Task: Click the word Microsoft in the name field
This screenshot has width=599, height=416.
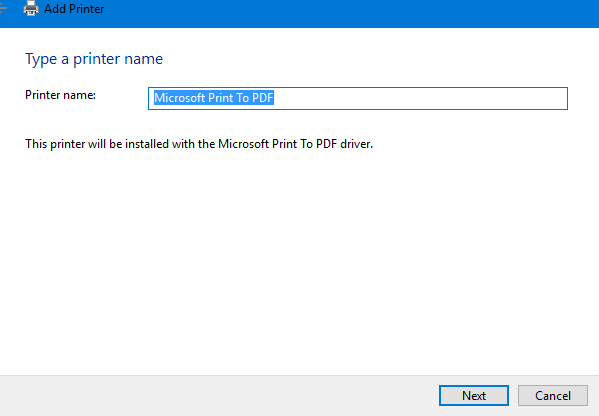Action: 180,98
